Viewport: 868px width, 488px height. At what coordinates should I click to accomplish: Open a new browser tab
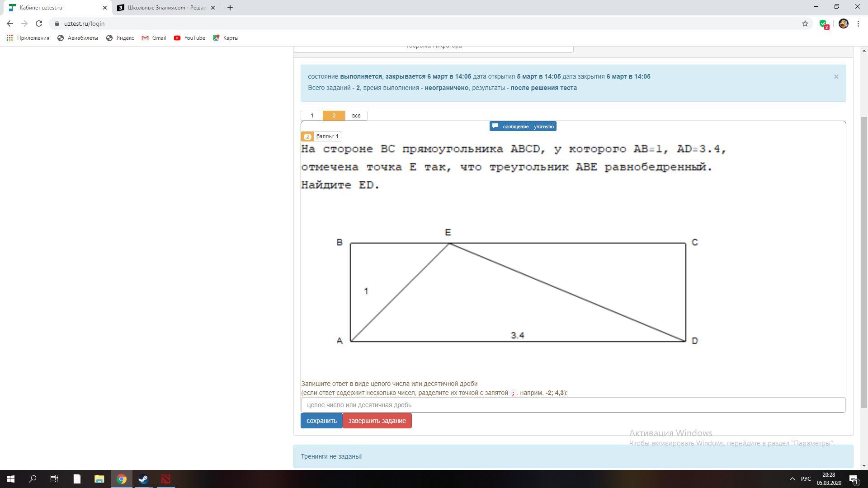coord(230,8)
